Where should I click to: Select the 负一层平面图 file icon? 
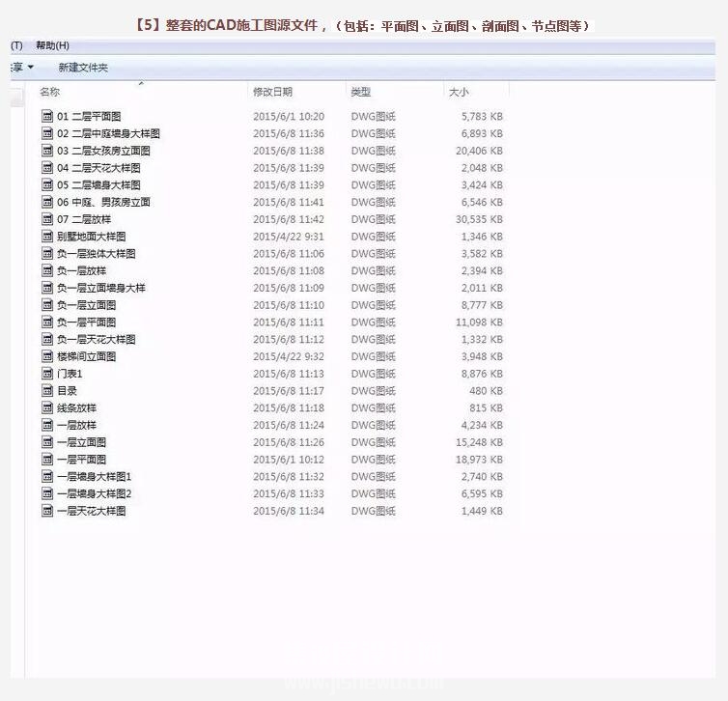[x=47, y=322]
